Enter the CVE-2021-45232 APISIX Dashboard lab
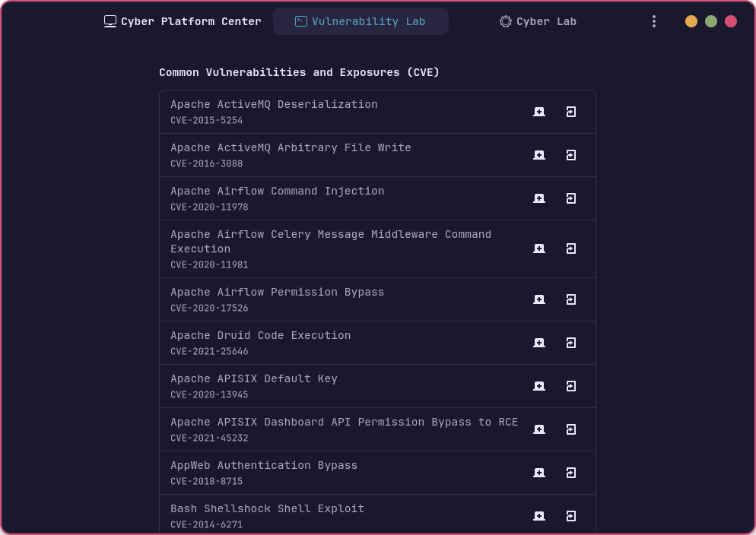The image size is (756, 535). pos(571,429)
